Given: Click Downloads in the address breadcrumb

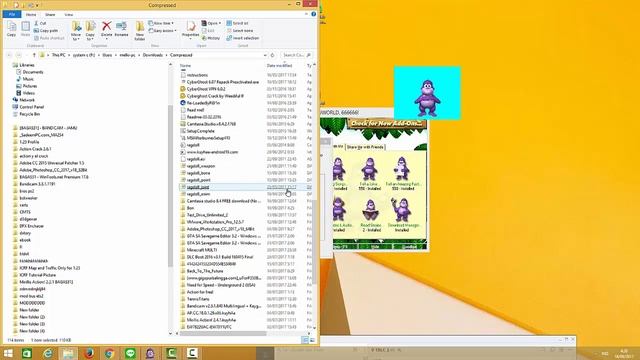Looking at the screenshot, I should click(153, 55).
